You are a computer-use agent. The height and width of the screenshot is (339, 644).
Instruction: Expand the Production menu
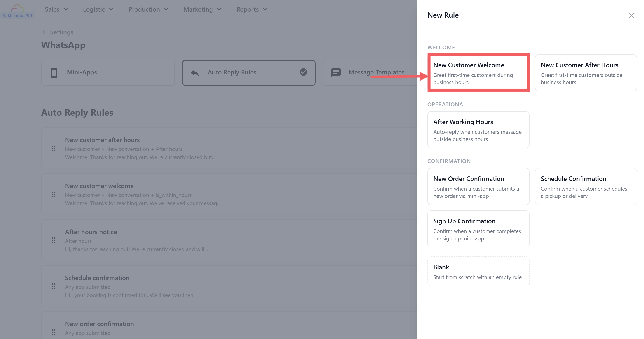tap(148, 9)
